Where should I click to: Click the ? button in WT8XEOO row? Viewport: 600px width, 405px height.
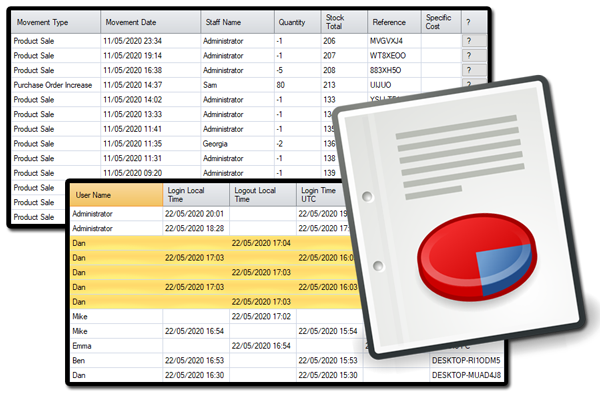click(468, 55)
